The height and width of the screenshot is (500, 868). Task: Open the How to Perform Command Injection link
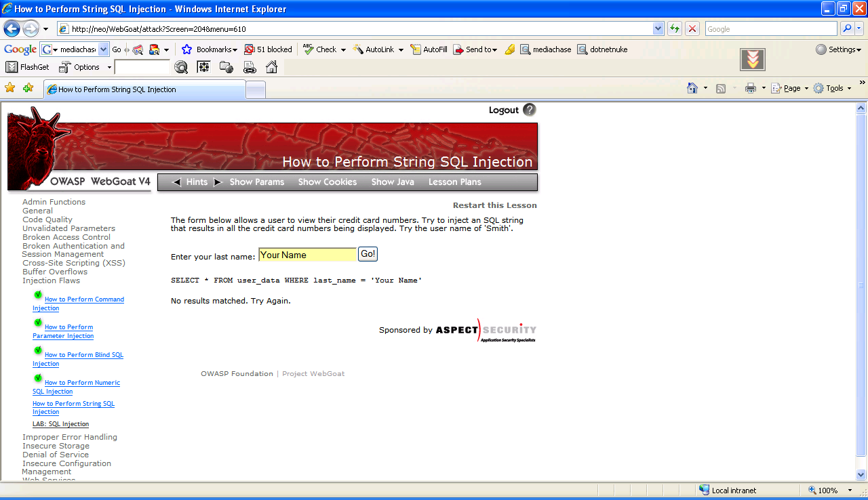84,299
